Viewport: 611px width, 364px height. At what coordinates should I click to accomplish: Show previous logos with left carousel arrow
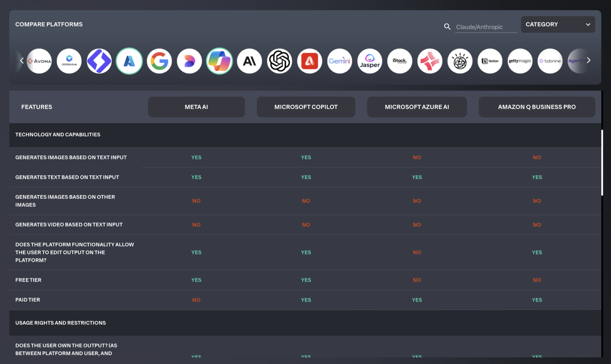point(22,60)
